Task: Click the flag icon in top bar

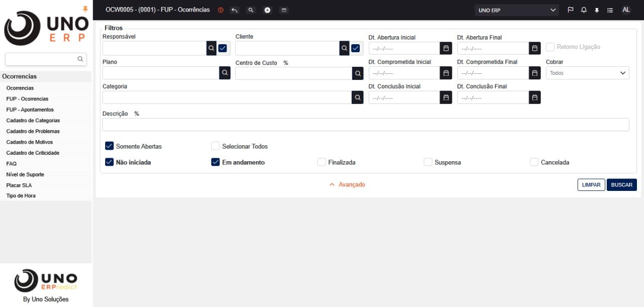Action: click(571, 10)
